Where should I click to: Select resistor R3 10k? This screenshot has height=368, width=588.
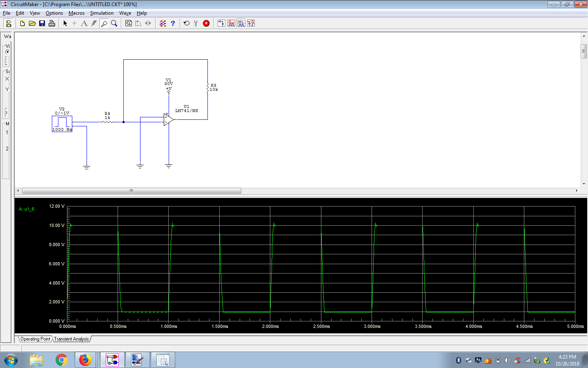click(208, 88)
